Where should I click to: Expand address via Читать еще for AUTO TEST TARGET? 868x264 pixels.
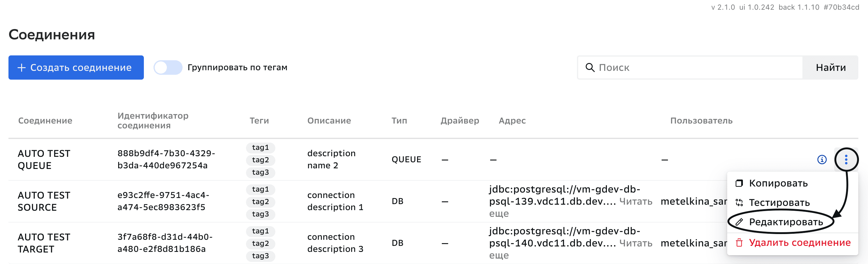click(636, 243)
